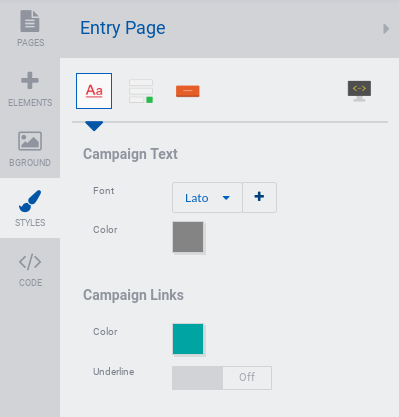Select the Styles paintbrush icon
The width and height of the screenshot is (399, 417).
[x=30, y=201]
